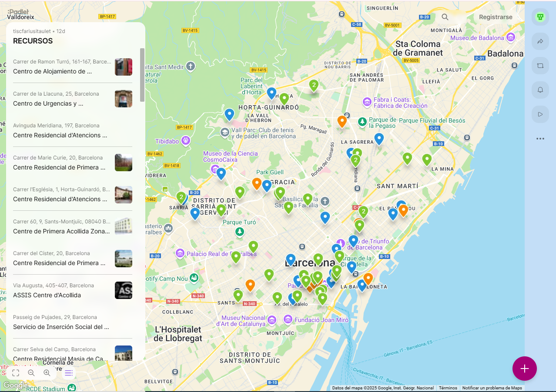Open the three-dot more options menu
556x392 pixels.
(540, 139)
